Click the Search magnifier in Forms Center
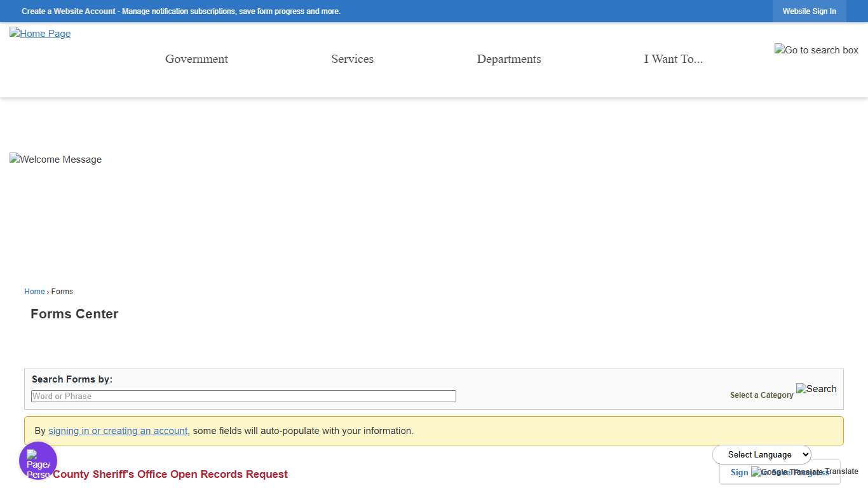This screenshot has width=868, height=488. (x=817, y=389)
